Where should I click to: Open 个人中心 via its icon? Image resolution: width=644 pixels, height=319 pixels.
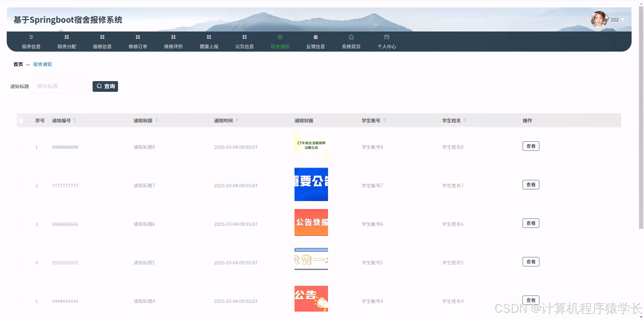click(x=386, y=37)
